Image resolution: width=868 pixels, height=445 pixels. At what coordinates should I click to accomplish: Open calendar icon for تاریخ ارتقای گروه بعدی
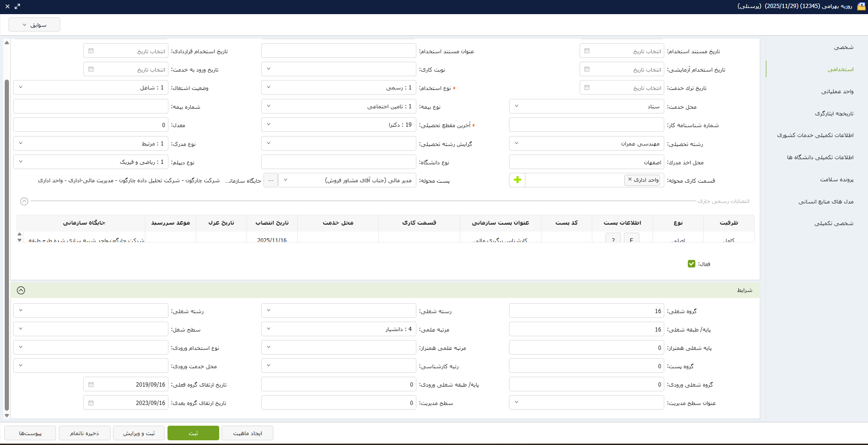coord(91,403)
